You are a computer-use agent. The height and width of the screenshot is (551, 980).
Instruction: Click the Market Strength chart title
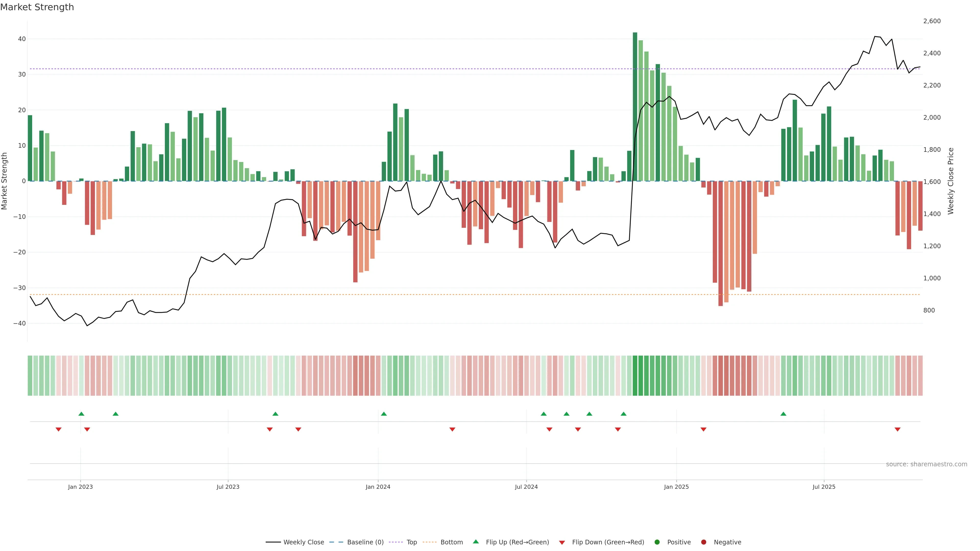pos(37,7)
